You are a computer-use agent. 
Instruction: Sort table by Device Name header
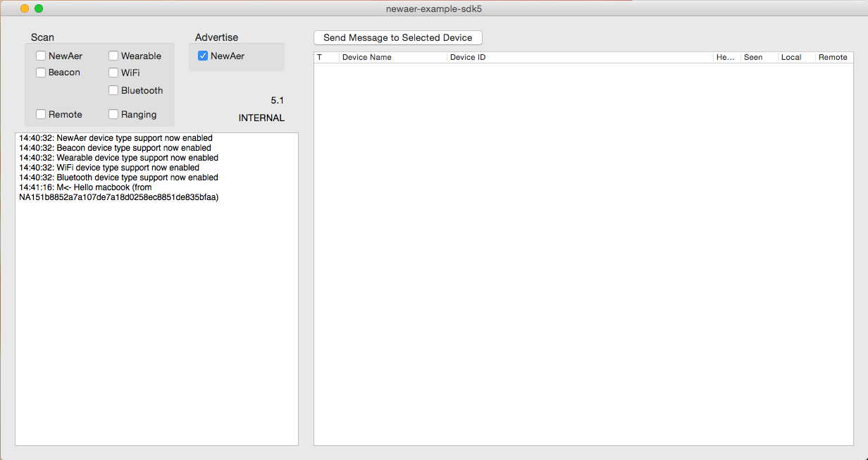pyautogui.click(x=393, y=57)
